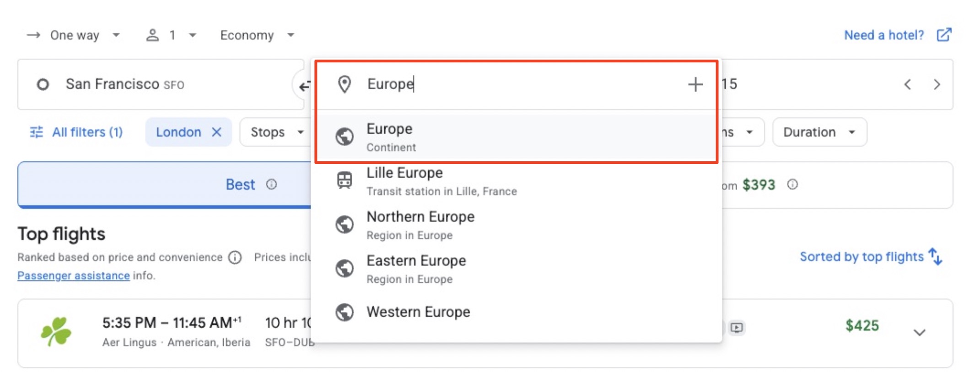Open the Stops filter dropdown

point(275,132)
